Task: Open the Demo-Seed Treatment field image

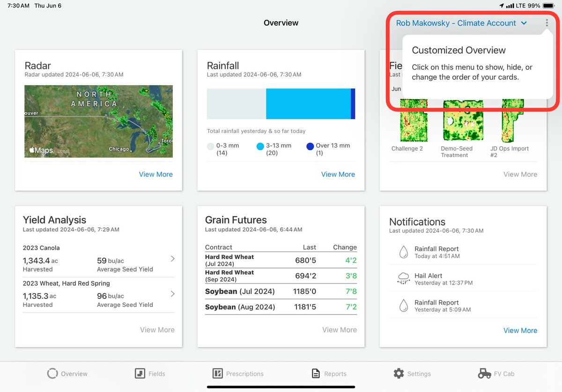Action: (463, 120)
